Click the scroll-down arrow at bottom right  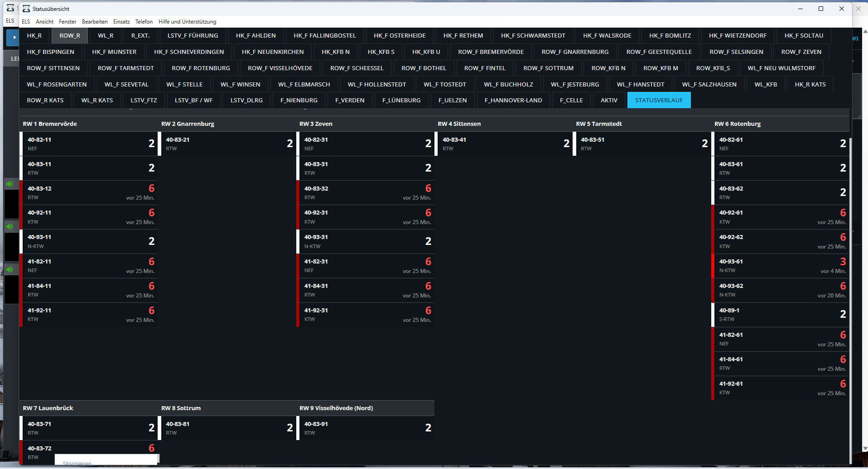(x=865, y=449)
